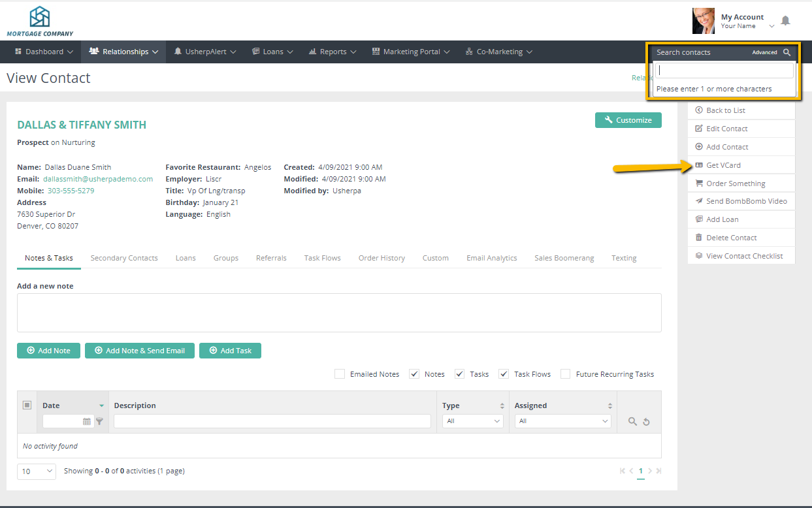This screenshot has height=508, width=812.
Task: Click the Advanced link in the search bar
Action: (765, 52)
